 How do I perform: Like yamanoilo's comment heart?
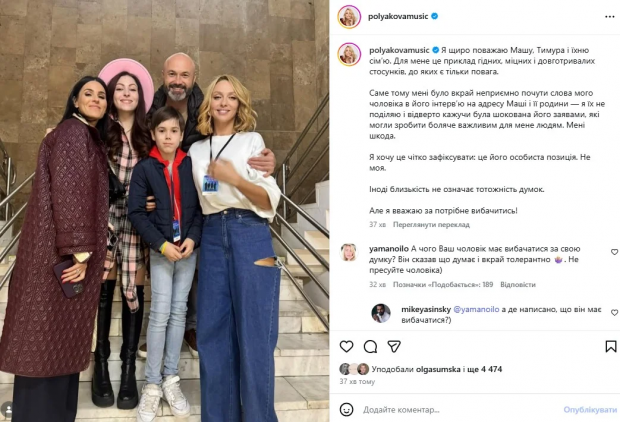pos(614,252)
